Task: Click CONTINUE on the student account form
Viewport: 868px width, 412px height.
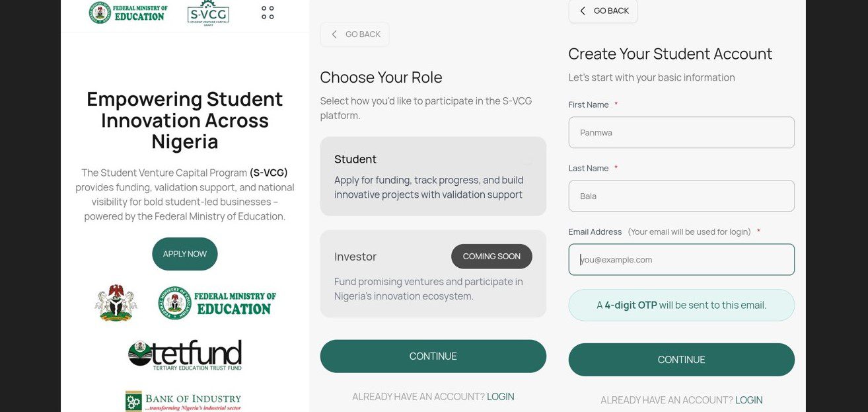Action: pyautogui.click(x=681, y=359)
